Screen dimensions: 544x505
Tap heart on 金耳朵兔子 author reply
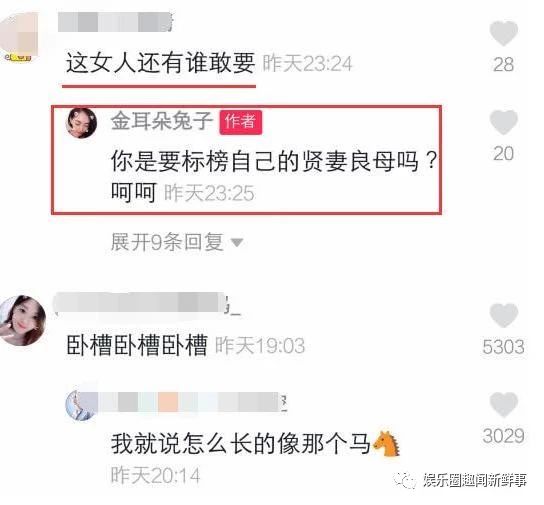pyautogui.click(x=503, y=122)
